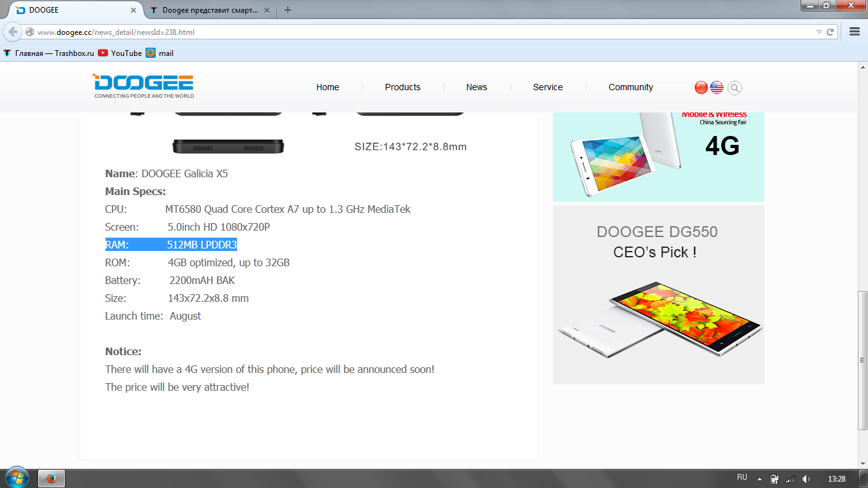Open the battery power tray icon

click(775, 478)
